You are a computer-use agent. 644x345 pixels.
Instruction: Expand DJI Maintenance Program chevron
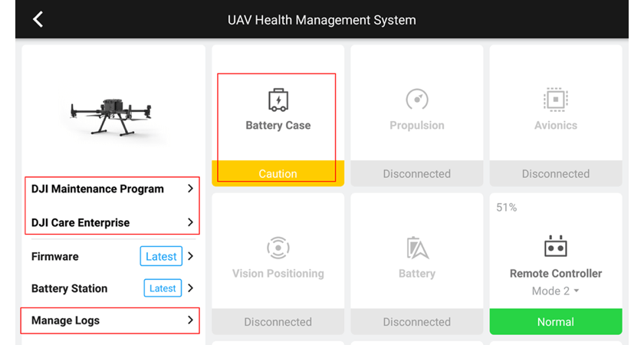coord(190,189)
